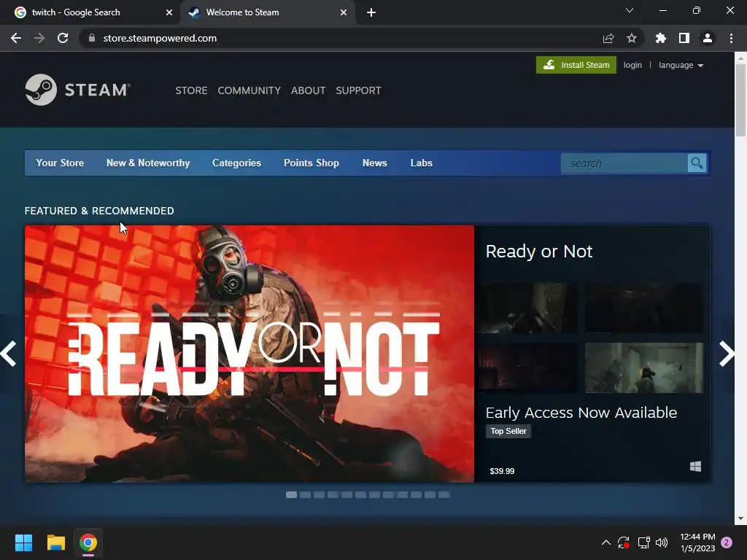
Task: Select the first carousel page dot
Action: (x=291, y=495)
